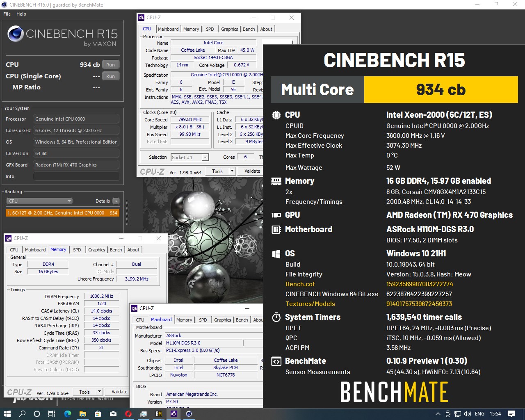Switch to the red Opera taskbar icon
This screenshot has height=420, width=525.
point(128,414)
